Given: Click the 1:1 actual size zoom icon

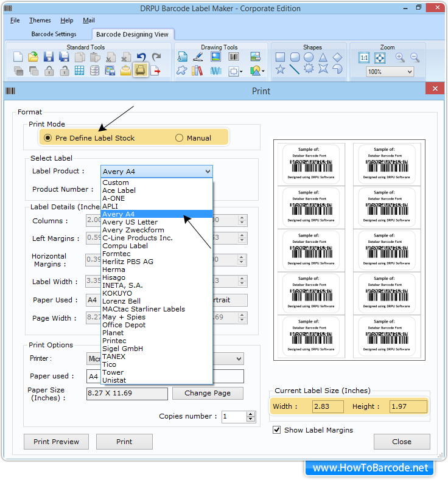Looking at the screenshot, I should coord(365,58).
